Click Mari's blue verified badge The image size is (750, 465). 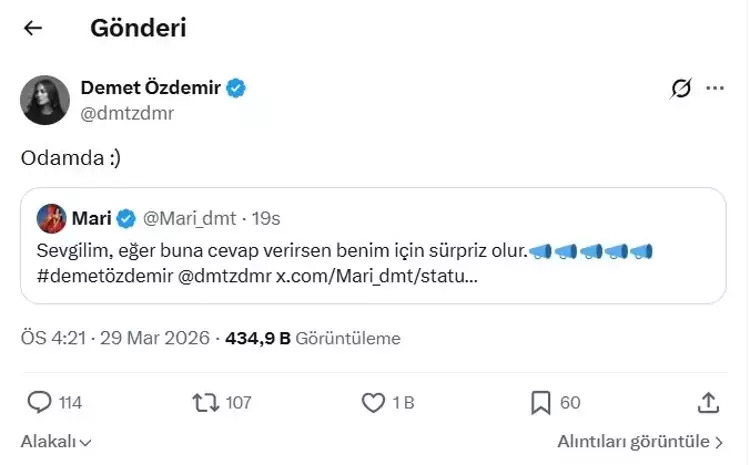click(126, 217)
